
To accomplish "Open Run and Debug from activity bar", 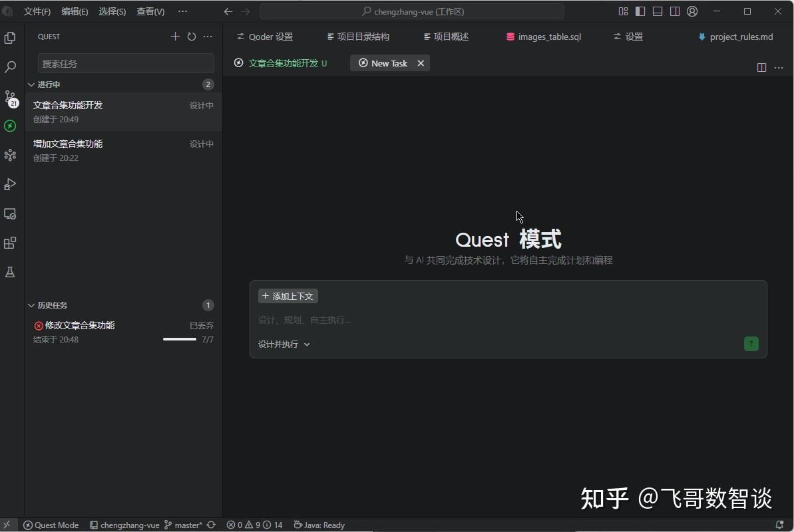I will (x=10, y=184).
